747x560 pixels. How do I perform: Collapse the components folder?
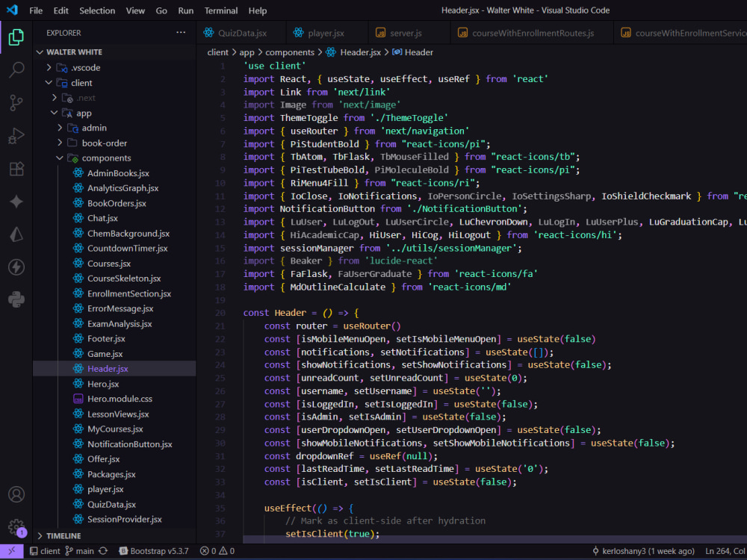point(60,158)
